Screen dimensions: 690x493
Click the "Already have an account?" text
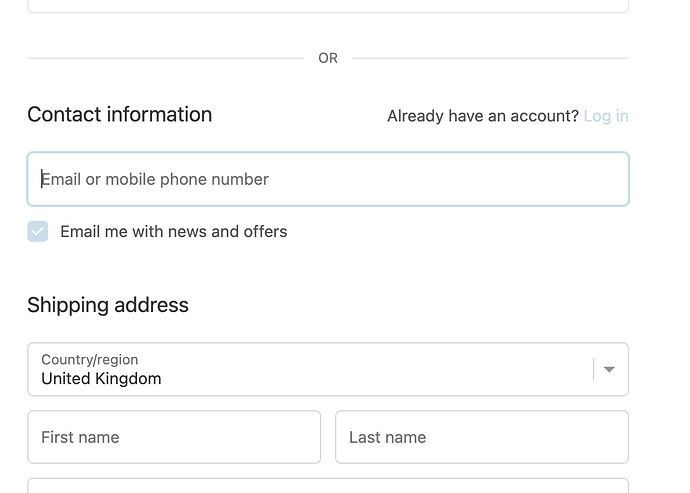482,116
